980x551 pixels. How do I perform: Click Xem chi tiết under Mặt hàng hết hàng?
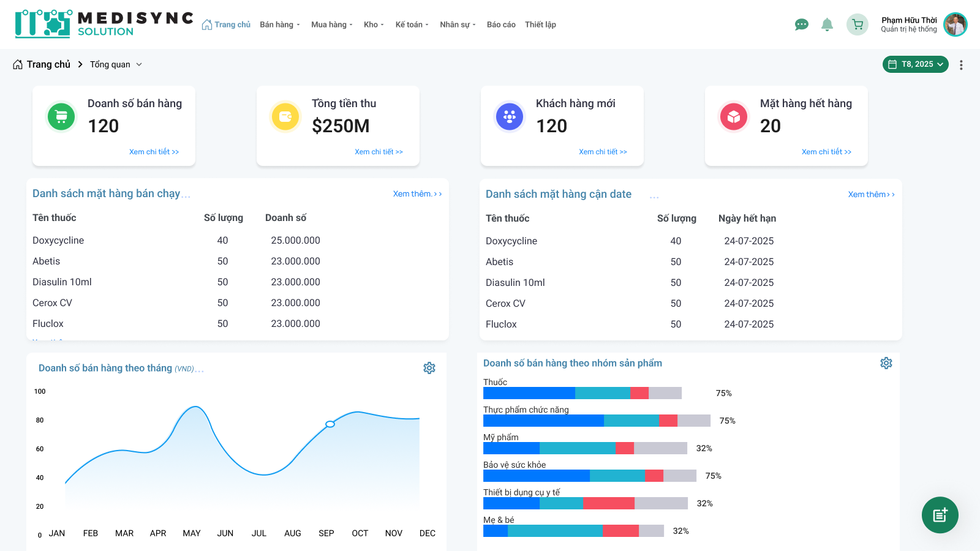click(827, 152)
